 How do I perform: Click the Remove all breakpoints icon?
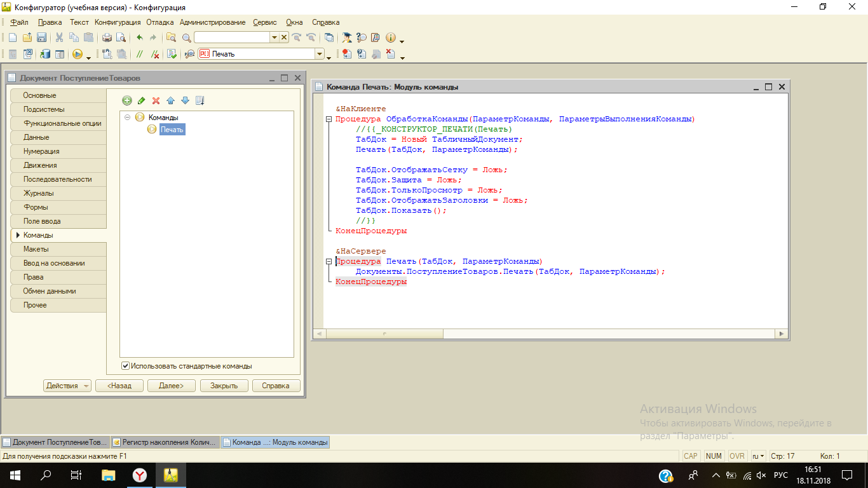click(391, 55)
